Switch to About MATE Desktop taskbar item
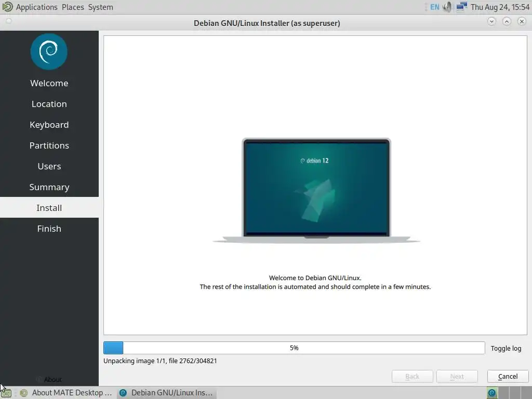 66,393
